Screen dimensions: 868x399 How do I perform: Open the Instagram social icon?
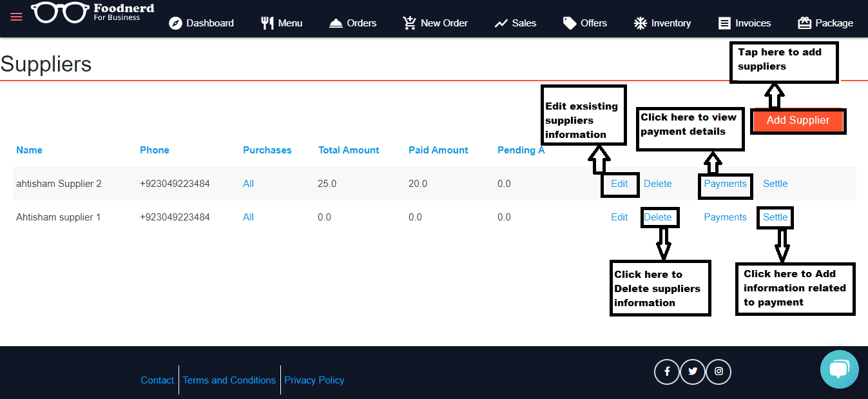point(719,371)
